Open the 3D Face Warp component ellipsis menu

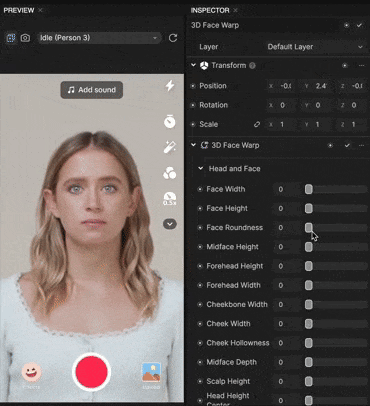tap(361, 145)
